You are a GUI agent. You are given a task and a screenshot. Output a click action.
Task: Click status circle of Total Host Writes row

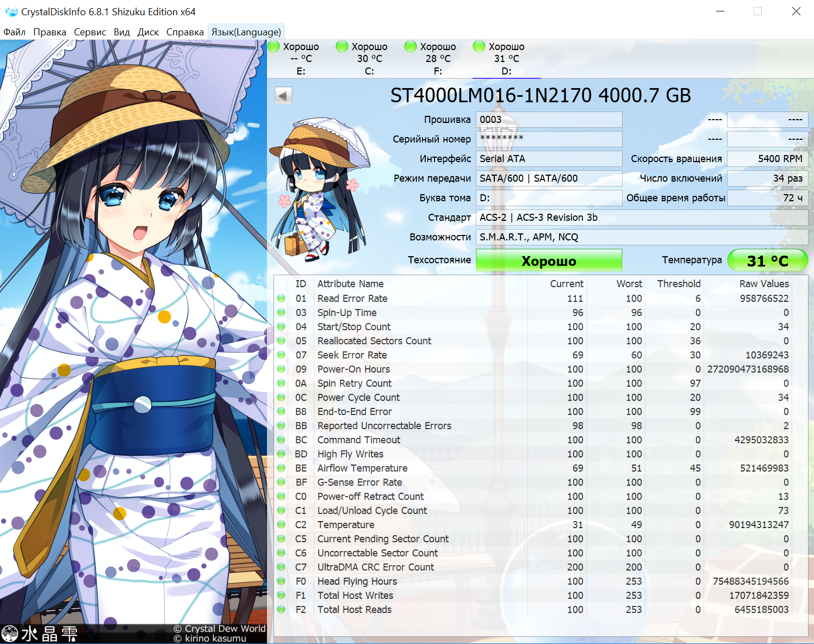point(281,595)
